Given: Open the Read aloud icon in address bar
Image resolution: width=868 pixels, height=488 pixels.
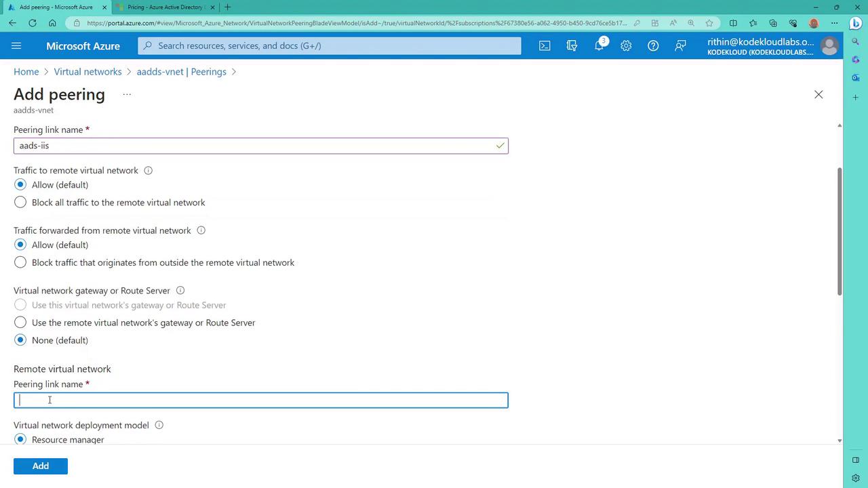Looking at the screenshot, I should [x=673, y=23].
